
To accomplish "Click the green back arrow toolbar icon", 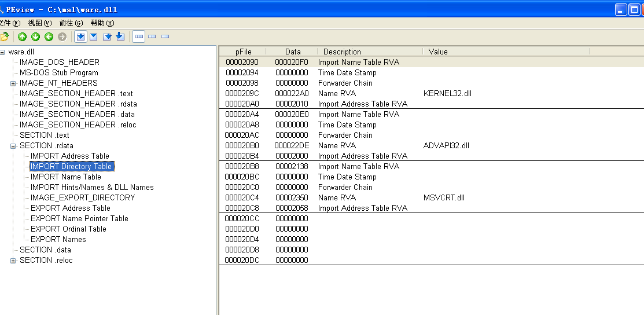I will [49, 37].
